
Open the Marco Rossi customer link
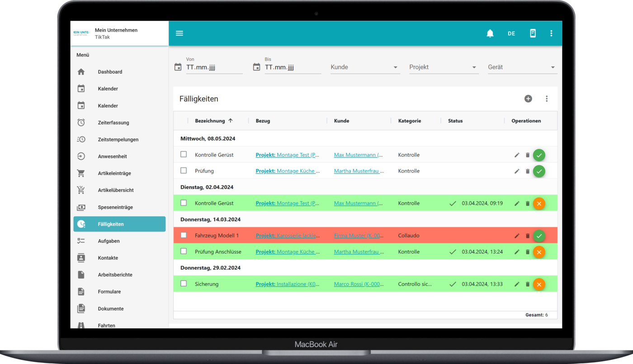coord(359,284)
